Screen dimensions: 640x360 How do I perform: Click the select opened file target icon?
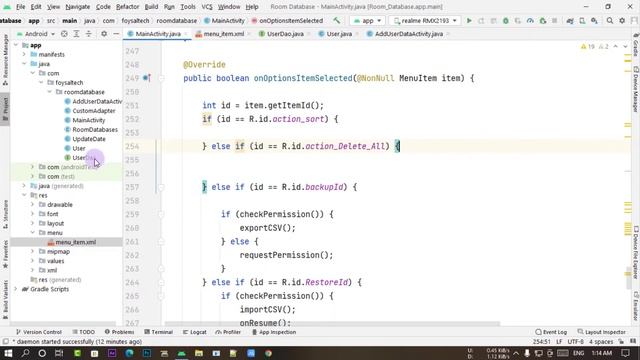pyautogui.click(x=64, y=34)
